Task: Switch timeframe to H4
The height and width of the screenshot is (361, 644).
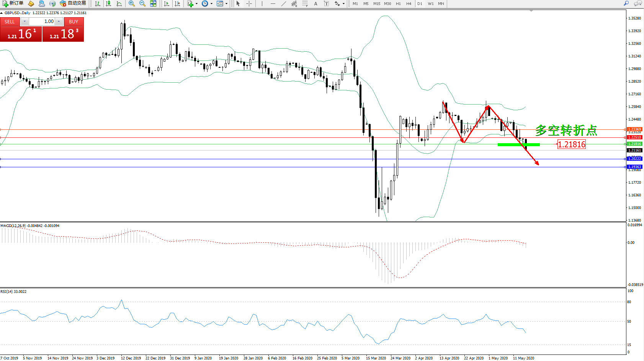Action: point(409,3)
